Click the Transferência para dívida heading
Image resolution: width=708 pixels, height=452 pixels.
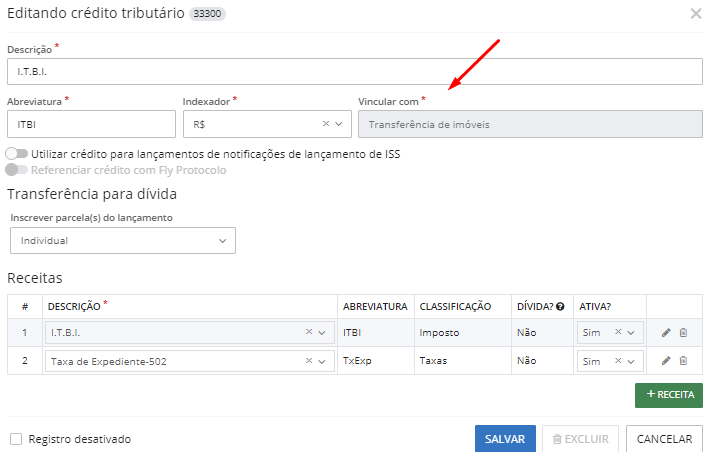[92, 194]
